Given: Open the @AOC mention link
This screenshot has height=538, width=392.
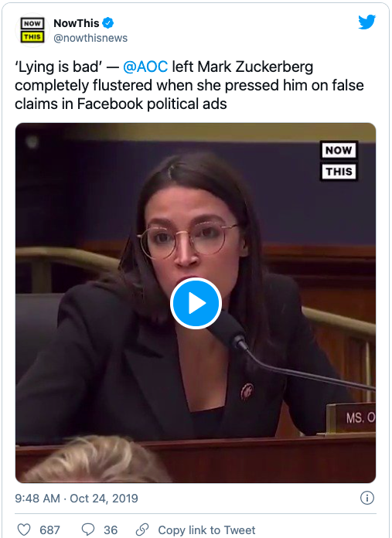Looking at the screenshot, I should 145,66.
